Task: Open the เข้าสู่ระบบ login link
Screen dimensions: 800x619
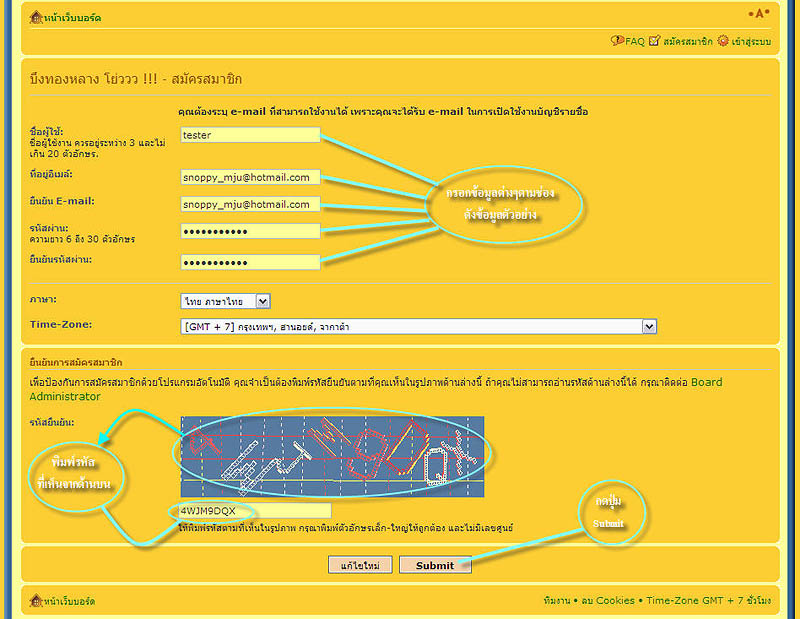Action: point(751,41)
